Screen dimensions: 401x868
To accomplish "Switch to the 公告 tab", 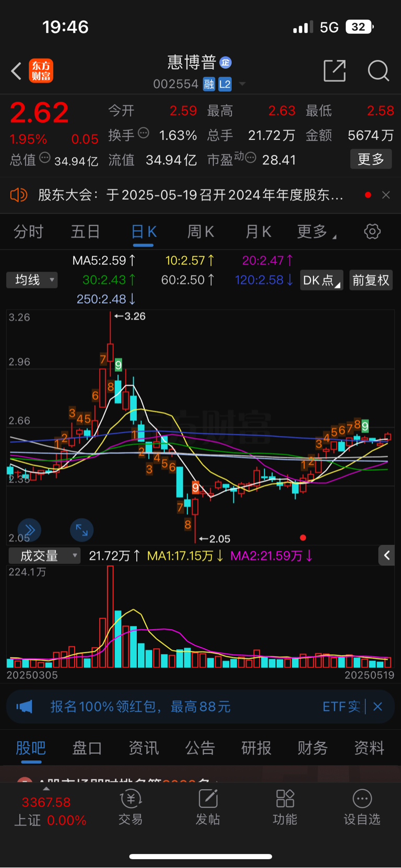I will 200,748.
